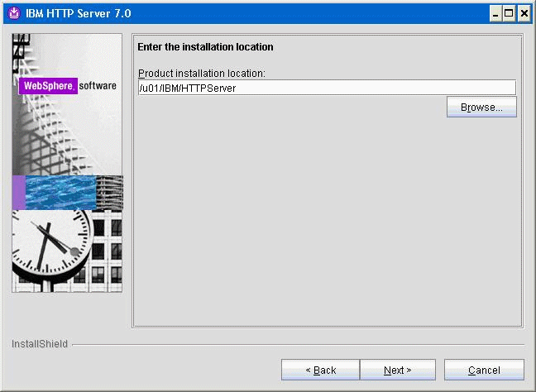Viewport: 536px width, 392px height.
Task: Return with the Back button
Action: (320, 370)
